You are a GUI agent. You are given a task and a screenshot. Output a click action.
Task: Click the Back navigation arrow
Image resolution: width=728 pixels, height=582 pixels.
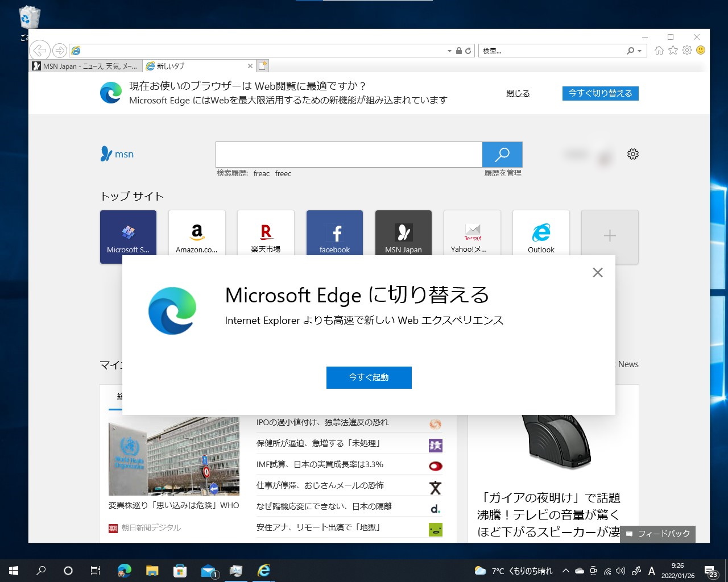pos(39,50)
